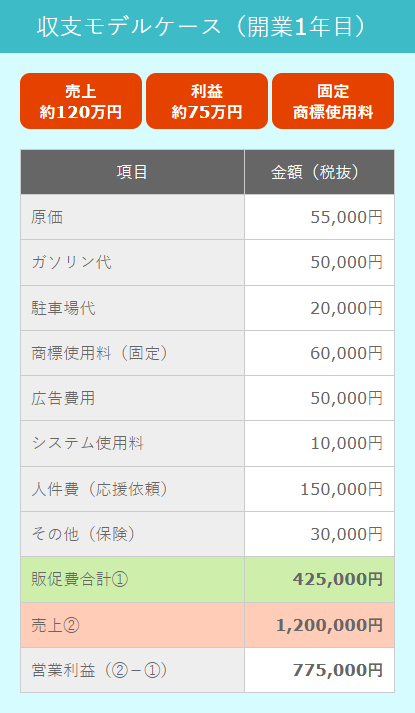
Task: Select the 人件費(応援依頼) row label
Action: point(132,489)
